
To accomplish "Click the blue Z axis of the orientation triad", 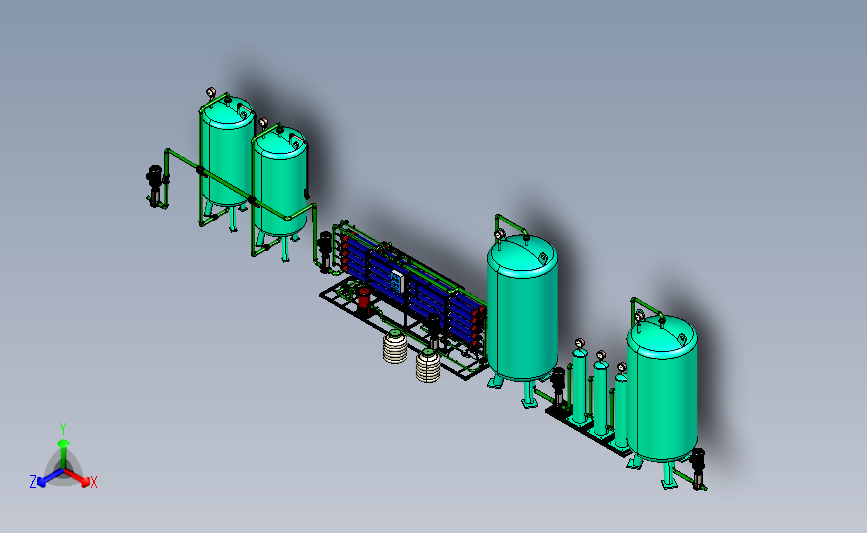I will (50, 478).
